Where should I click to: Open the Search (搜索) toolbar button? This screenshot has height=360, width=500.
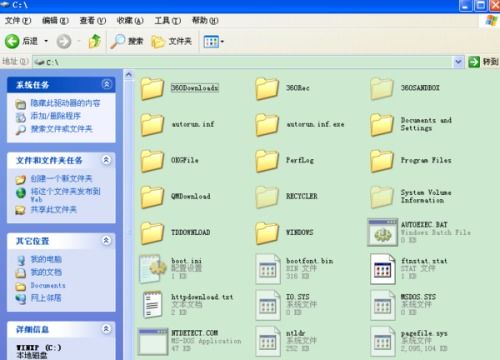click(127, 41)
